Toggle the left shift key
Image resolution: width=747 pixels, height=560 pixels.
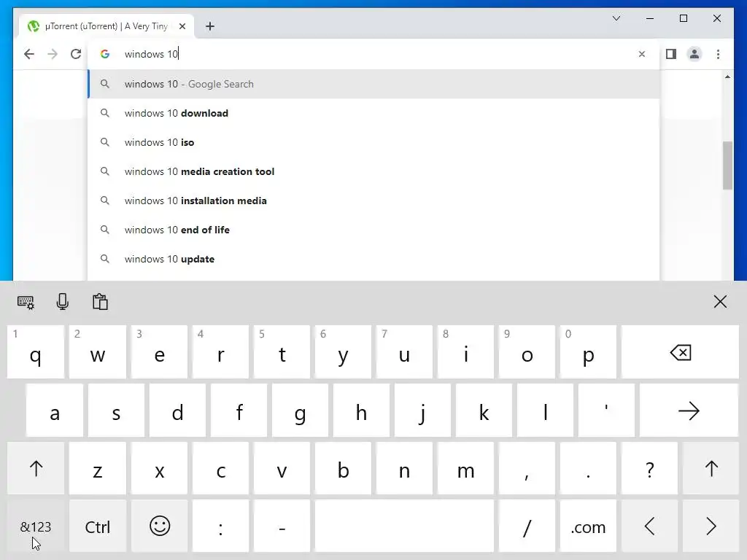coord(36,469)
